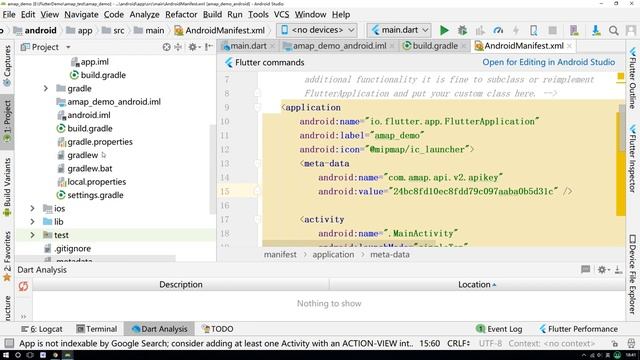Click the Android Studio taskbar icon
640x360 pixels.
click(x=67, y=355)
